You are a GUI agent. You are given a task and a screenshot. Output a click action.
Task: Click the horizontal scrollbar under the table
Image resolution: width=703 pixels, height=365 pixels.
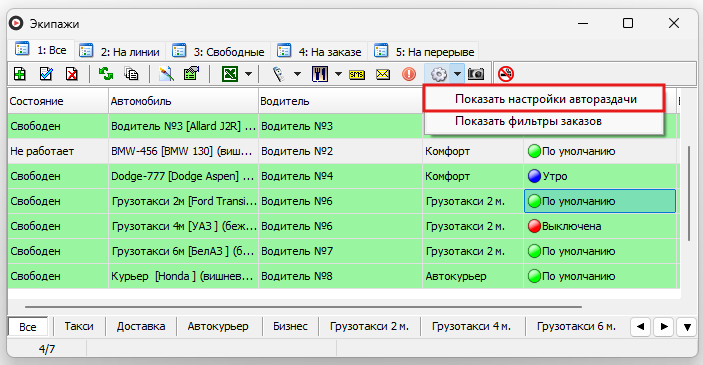tap(303, 307)
